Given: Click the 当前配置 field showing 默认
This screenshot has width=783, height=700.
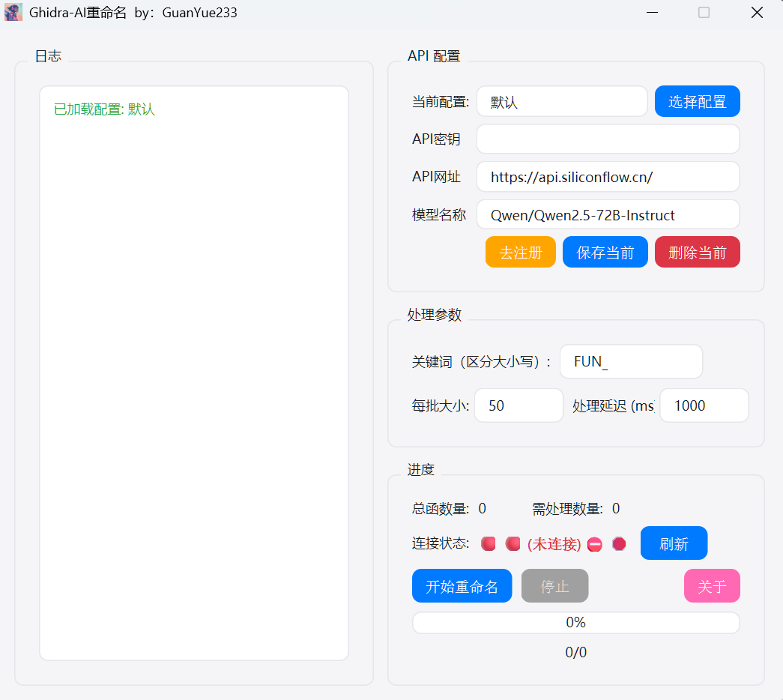Looking at the screenshot, I should coord(562,101).
